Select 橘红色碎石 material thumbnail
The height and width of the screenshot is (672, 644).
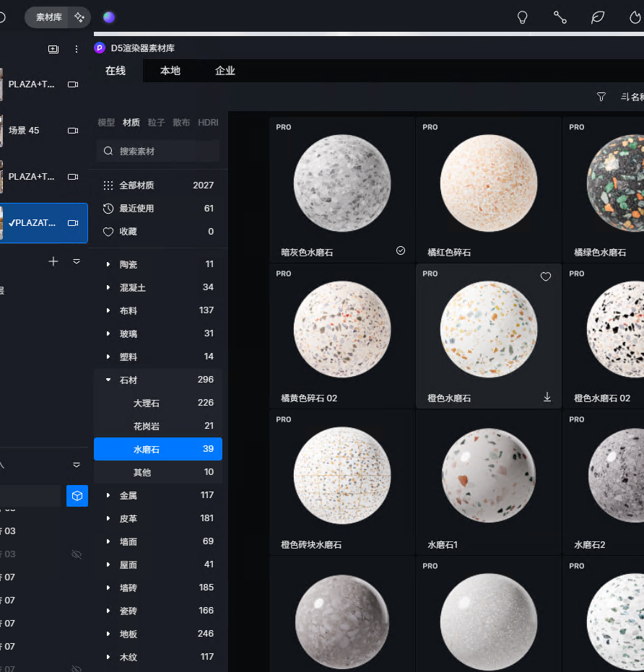489,183
